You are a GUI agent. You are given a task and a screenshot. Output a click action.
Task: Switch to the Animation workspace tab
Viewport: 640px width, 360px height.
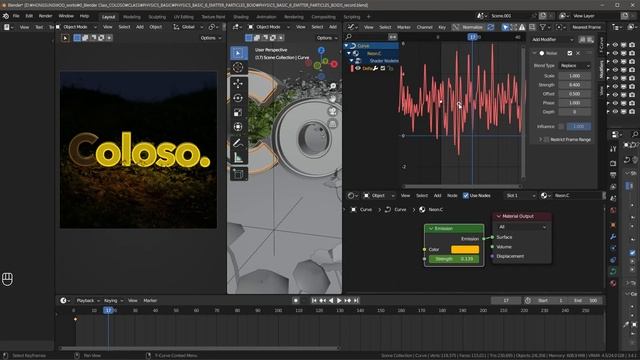tap(266, 17)
